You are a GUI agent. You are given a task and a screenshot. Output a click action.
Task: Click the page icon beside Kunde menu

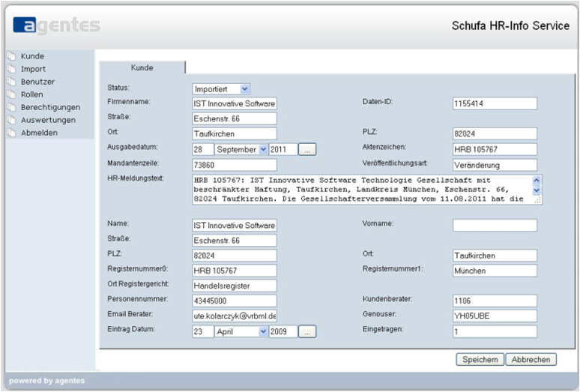pyautogui.click(x=11, y=56)
